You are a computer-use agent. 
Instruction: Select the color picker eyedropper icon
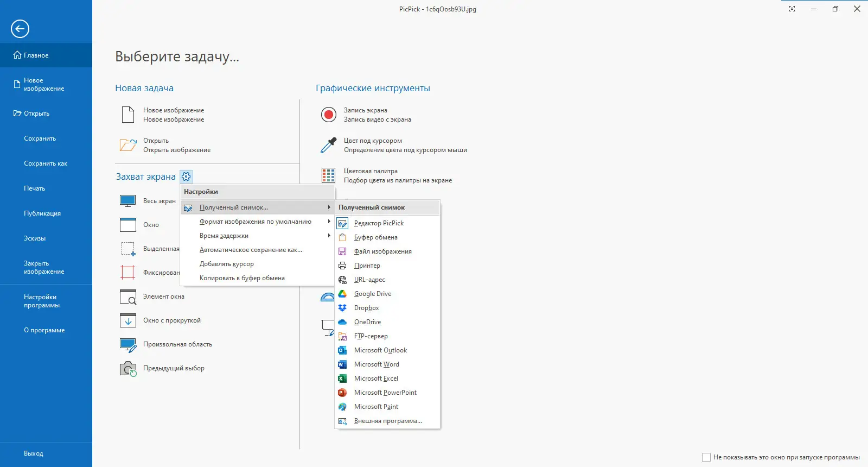(329, 145)
